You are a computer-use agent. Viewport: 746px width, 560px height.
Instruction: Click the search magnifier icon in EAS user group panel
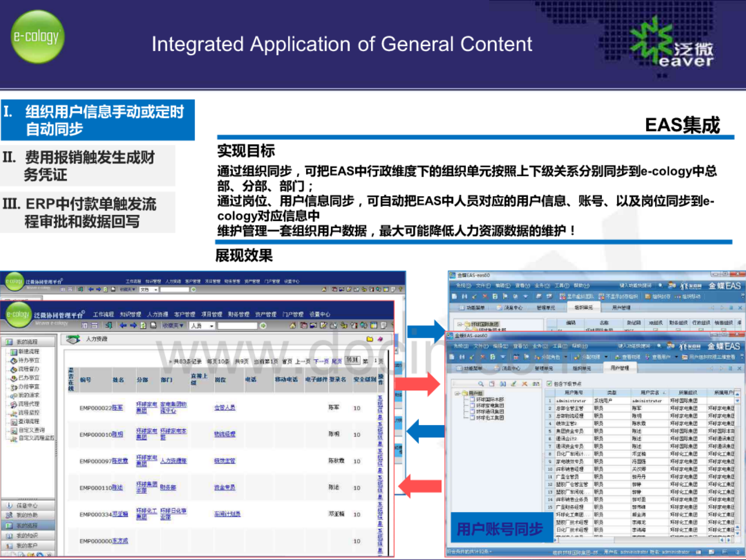pos(481,384)
